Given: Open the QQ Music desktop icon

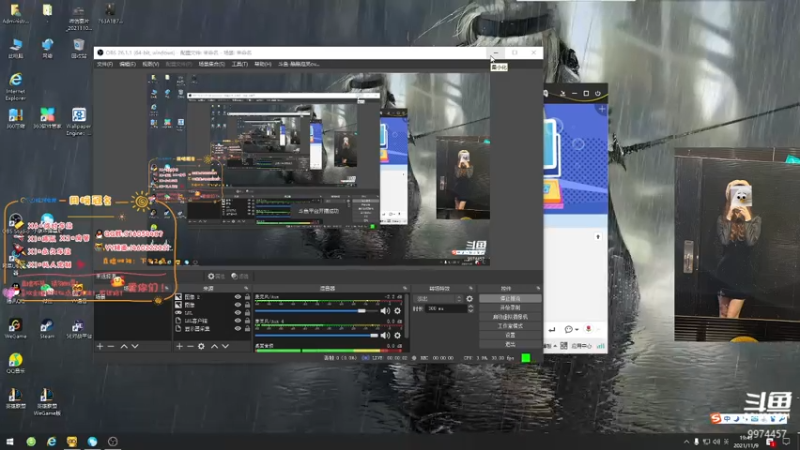Looking at the screenshot, I should (15, 363).
